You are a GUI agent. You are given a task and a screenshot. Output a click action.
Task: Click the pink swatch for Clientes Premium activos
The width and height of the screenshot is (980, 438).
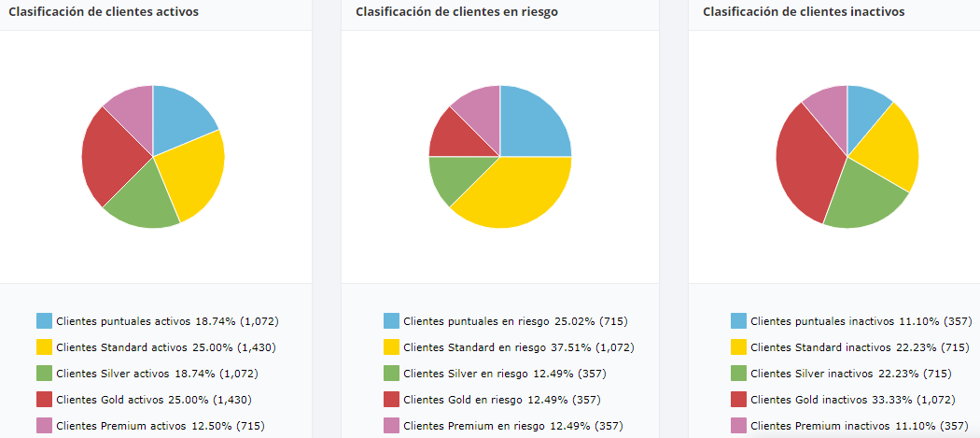tap(44, 426)
